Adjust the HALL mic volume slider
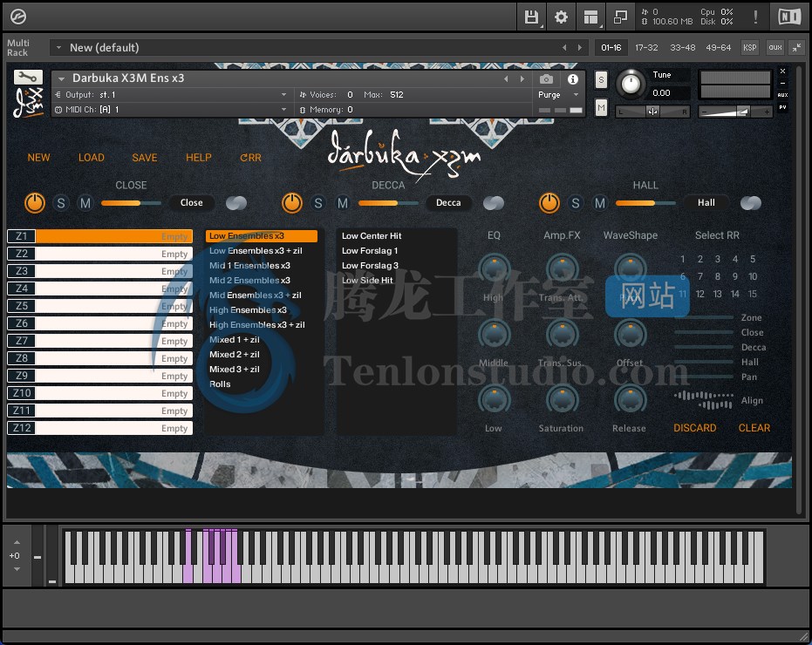812x645 pixels. point(645,203)
